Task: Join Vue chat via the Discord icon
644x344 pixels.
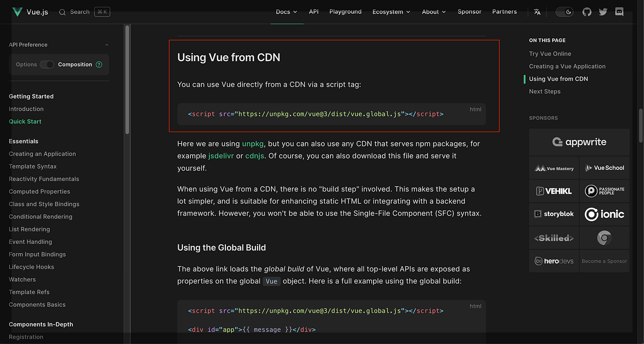Action: (x=619, y=11)
